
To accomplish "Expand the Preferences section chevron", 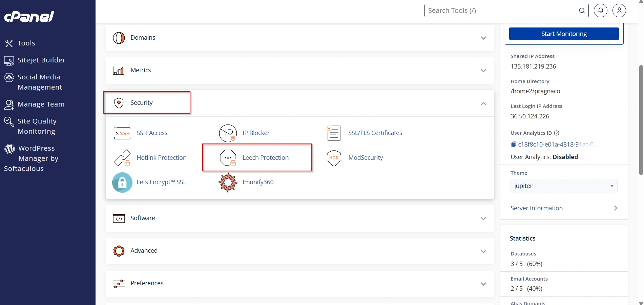I will tap(483, 284).
